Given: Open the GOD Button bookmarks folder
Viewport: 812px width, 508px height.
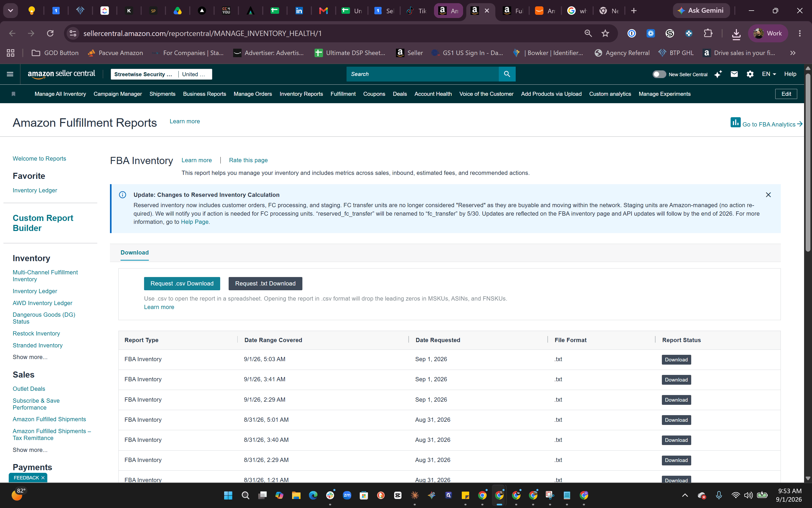Looking at the screenshot, I should click(x=55, y=53).
